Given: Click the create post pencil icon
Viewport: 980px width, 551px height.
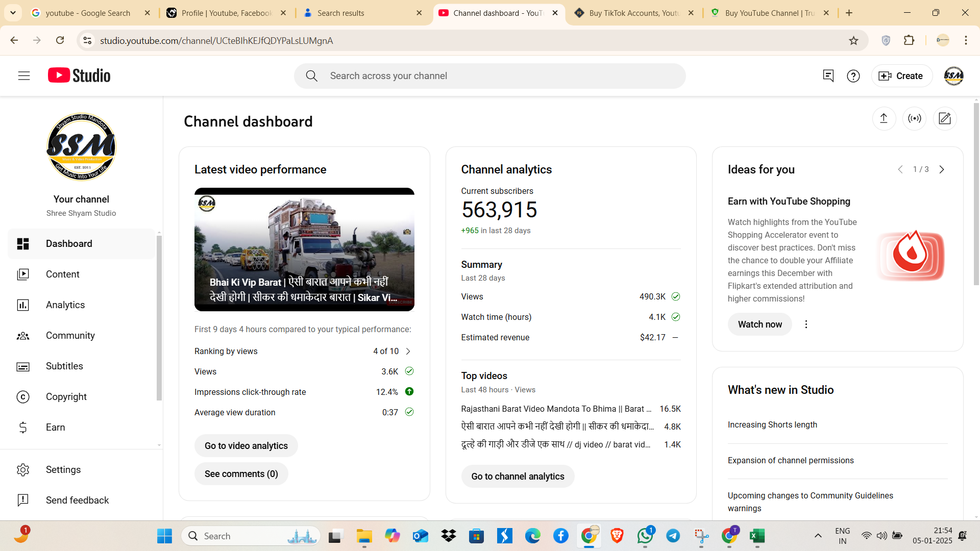Looking at the screenshot, I should [x=945, y=119].
